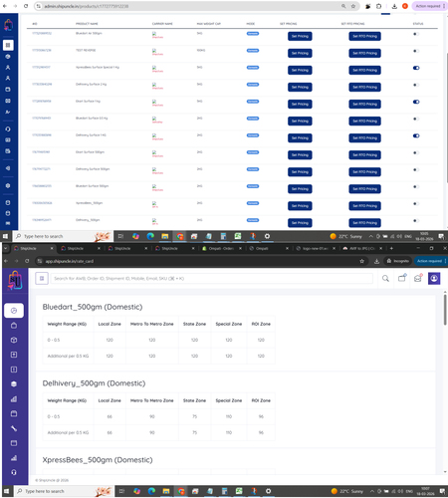Switch to the AVIF to JPG browser tab

(x=361, y=248)
